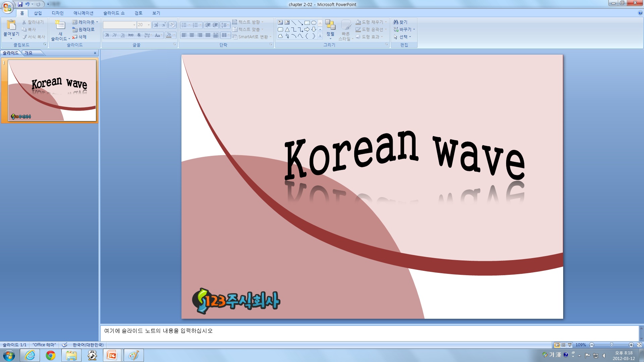Image resolution: width=644 pixels, height=362 pixels.
Task: Open 바꾸기 replace button
Action: [404, 29]
